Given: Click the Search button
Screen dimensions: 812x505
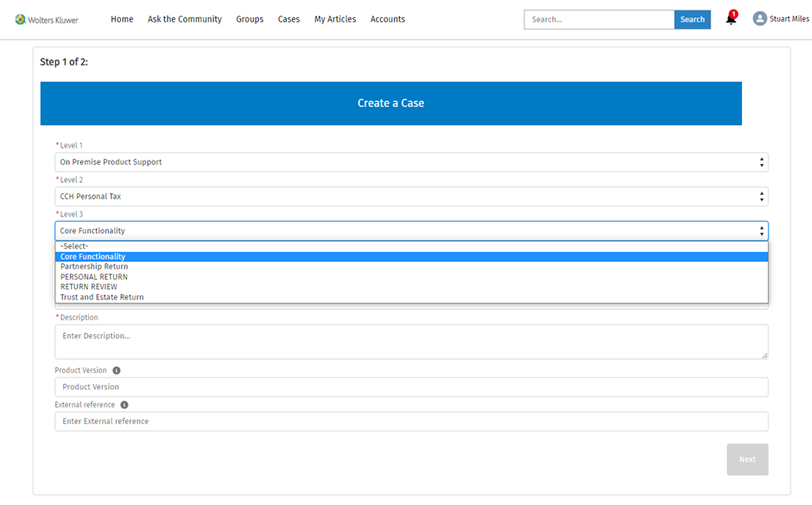Looking at the screenshot, I should [x=693, y=20].
